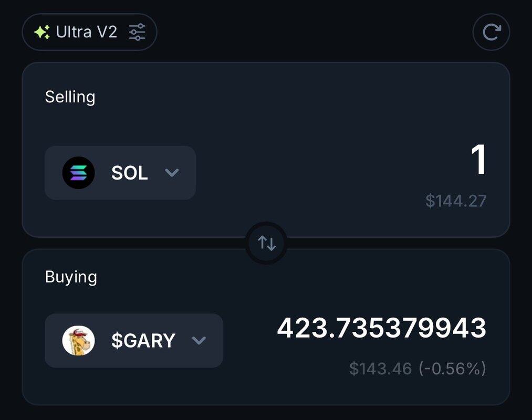
Task: Click the buying amount 423.735379943
Action: coord(382,329)
